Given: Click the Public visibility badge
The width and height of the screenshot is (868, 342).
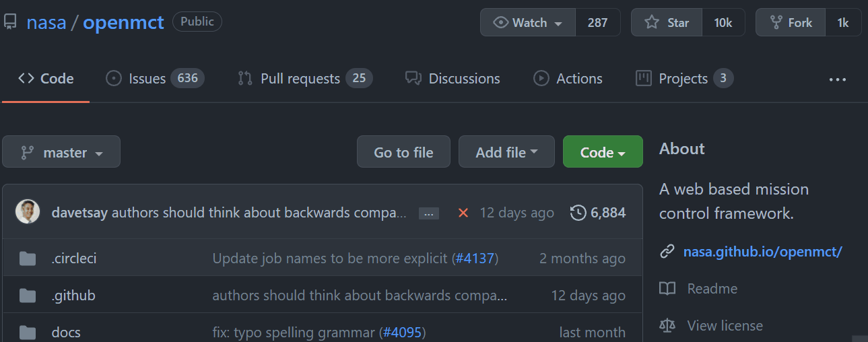Looking at the screenshot, I should click(x=197, y=22).
